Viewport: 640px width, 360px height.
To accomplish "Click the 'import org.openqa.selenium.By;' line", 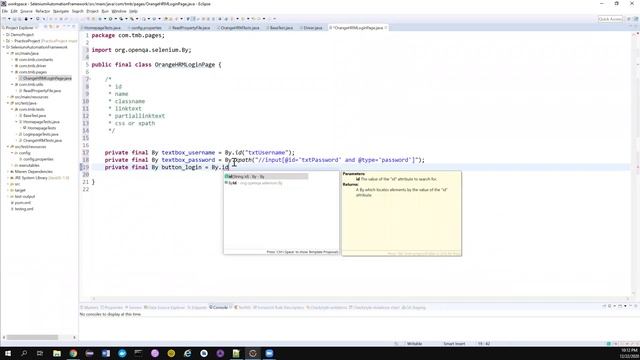I will pyautogui.click(x=141, y=50).
